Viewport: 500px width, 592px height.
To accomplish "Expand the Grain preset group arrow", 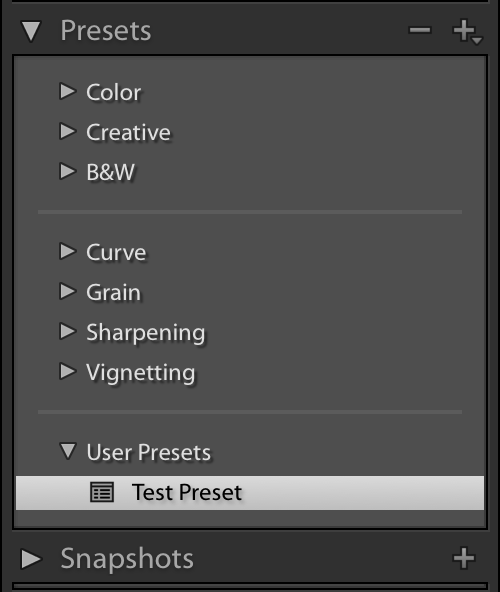I will [68, 291].
